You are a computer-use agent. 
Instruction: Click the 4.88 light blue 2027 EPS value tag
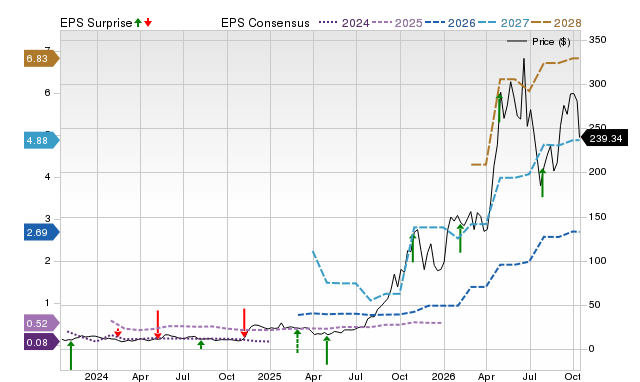tap(42, 140)
